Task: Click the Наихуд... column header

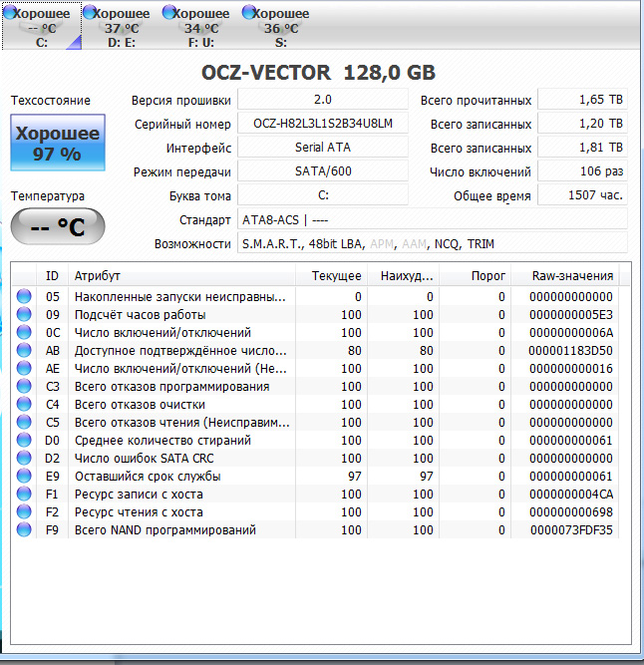Action: 403,275
